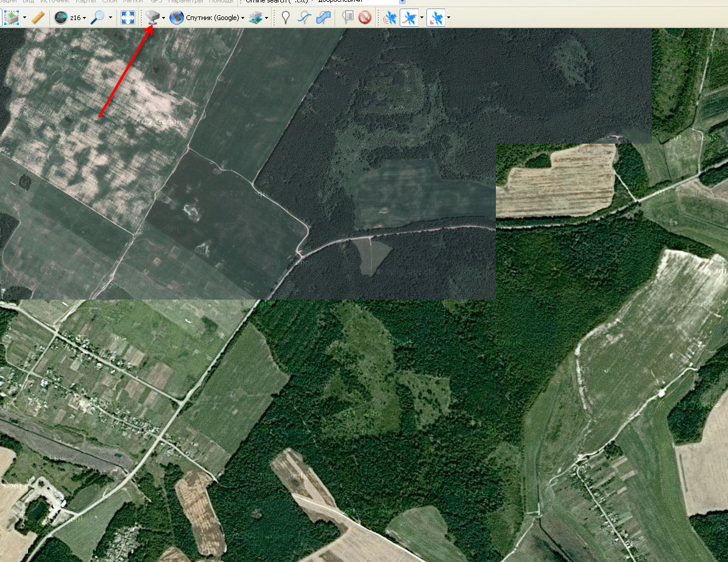The image size is (728, 562).
Task: Click the magnifier go-to search icon
Action: (x=97, y=18)
